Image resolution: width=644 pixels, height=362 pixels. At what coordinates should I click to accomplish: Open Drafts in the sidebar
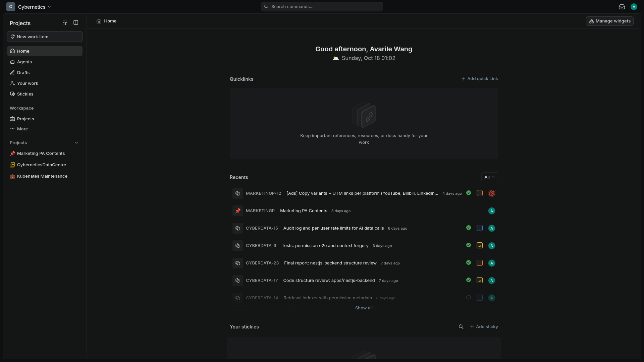click(45, 72)
